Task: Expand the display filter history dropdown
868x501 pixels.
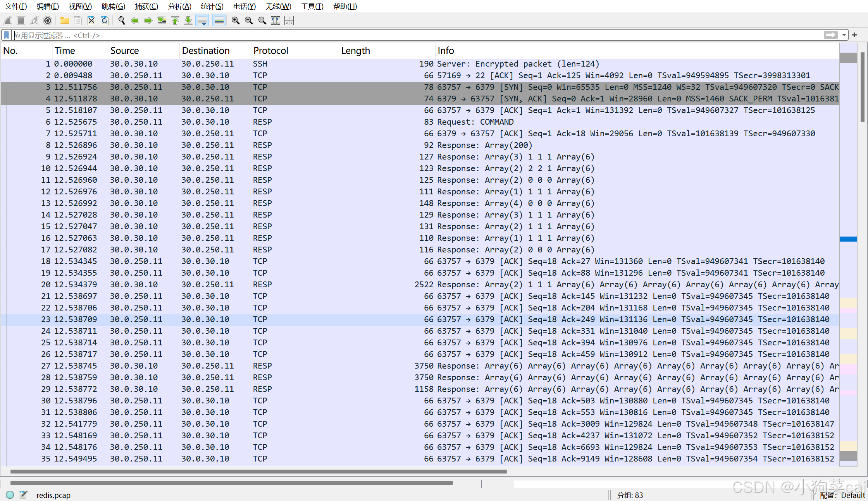Action: (x=844, y=35)
